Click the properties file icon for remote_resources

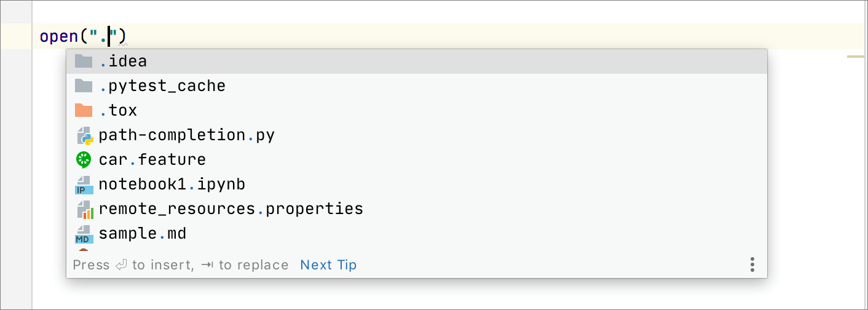point(84,209)
